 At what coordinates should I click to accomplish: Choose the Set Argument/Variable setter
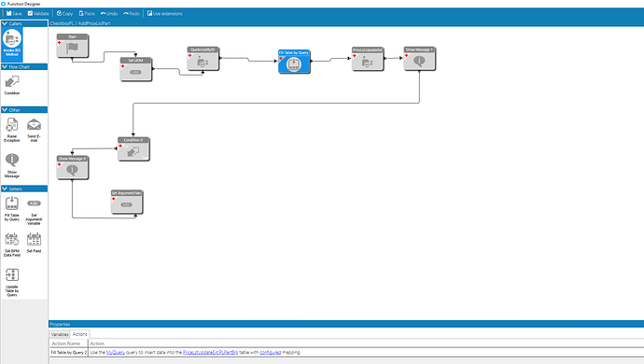click(34, 211)
